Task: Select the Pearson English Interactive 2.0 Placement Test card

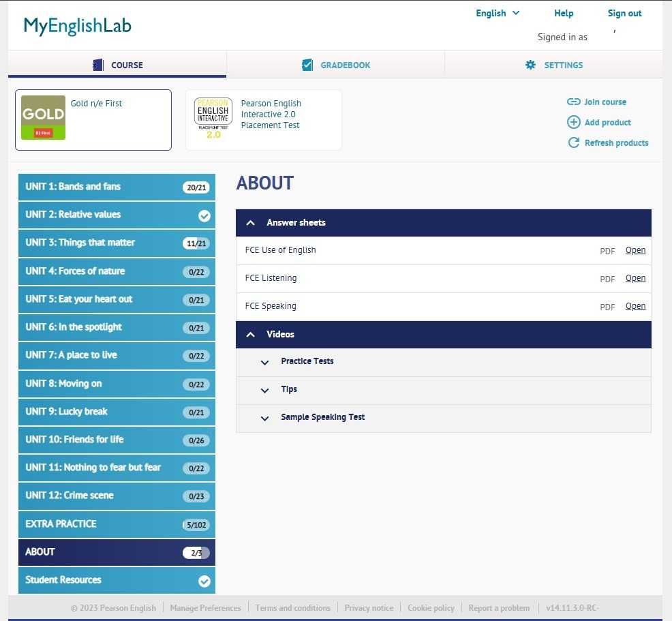Action: pos(264,120)
